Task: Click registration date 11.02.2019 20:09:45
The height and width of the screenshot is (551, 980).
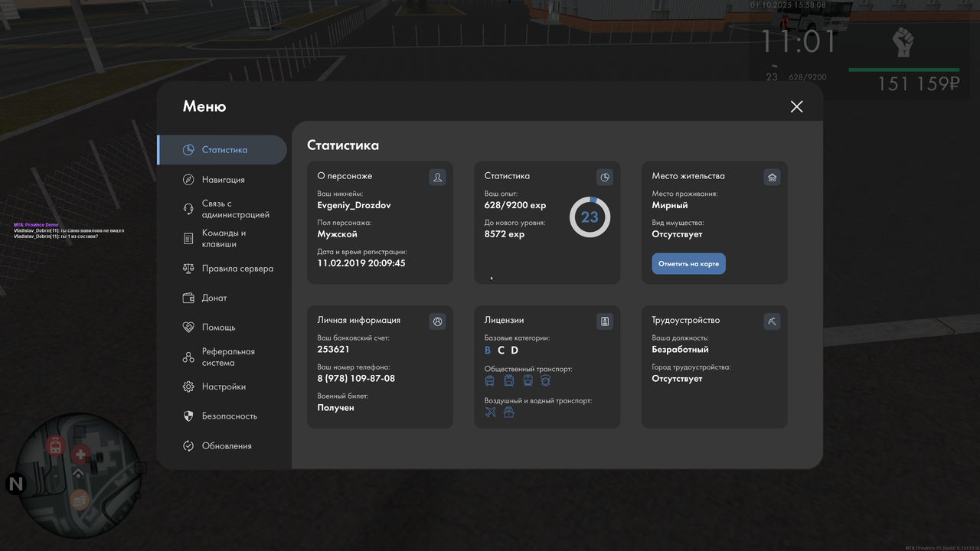Action: [x=361, y=263]
